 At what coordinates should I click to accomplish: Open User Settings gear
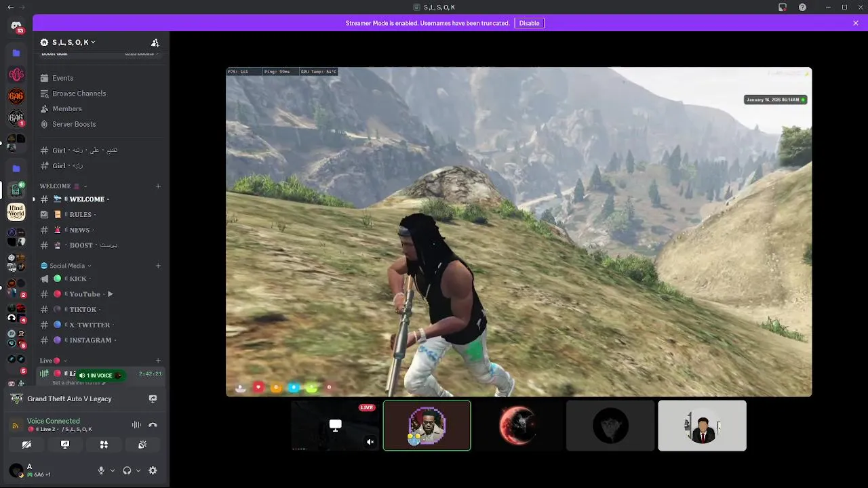pyautogui.click(x=153, y=470)
